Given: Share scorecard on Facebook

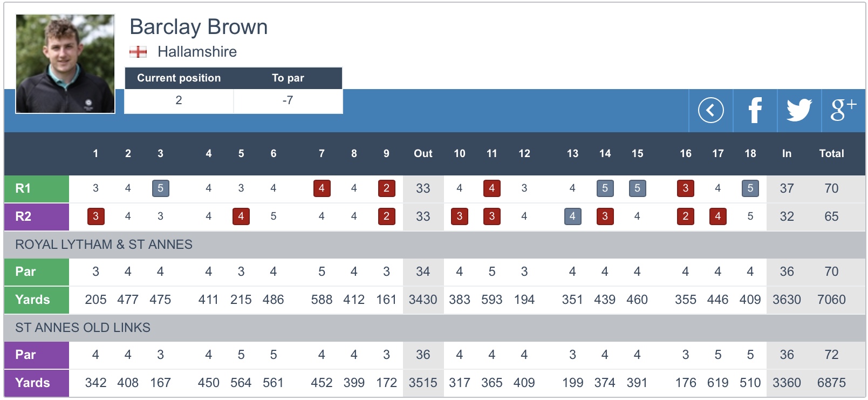Looking at the screenshot, I should [755, 110].
